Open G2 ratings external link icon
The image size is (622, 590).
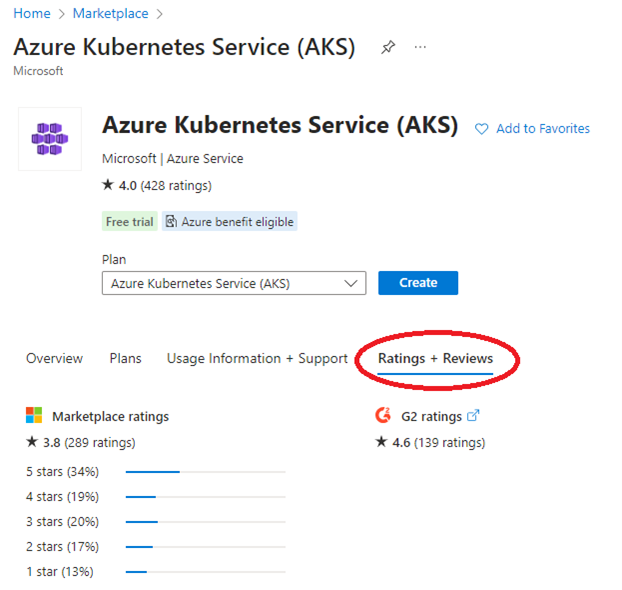[474, 416]
